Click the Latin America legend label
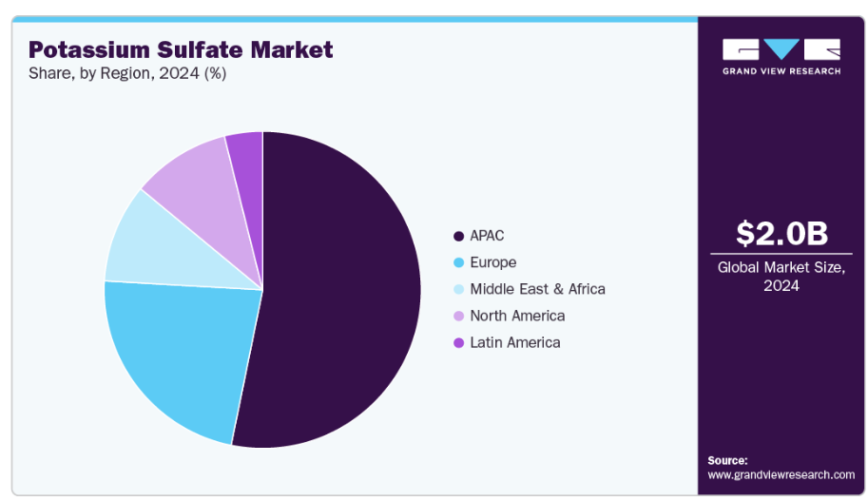The width and height of the screenshot is (868, 501). click(514, 342)
